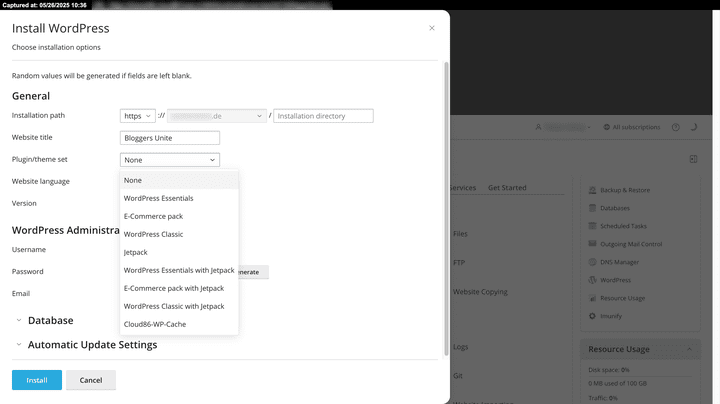Screen dimensions: 720x404
Task: Click the Imunify gear icon
Action: click(x=592, y=316)
